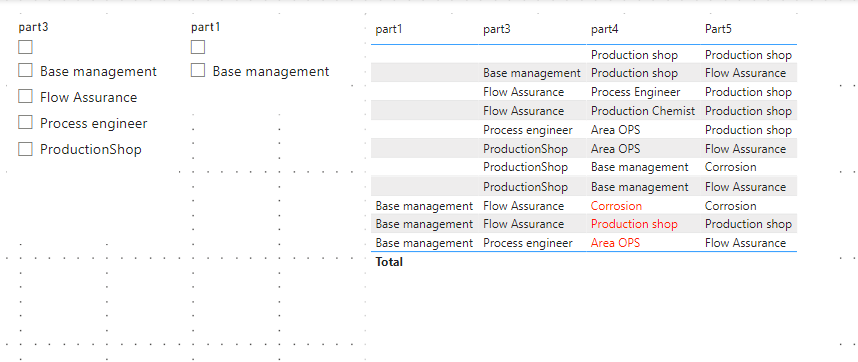Image resolution: width=858 pixels, height=362 pixels.
Task: Click Production shop in Part5 of first row
Action: (748, 55)
